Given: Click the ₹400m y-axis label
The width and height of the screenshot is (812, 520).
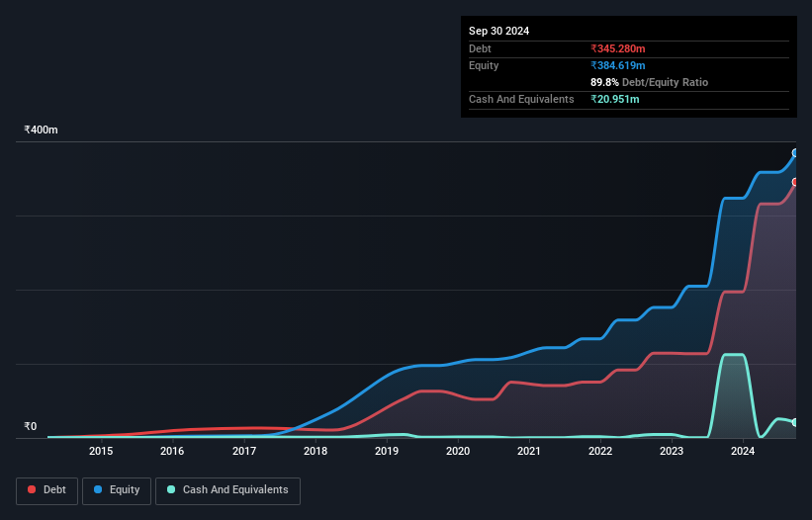Looking at the screenshot, I should coord(41,130).
